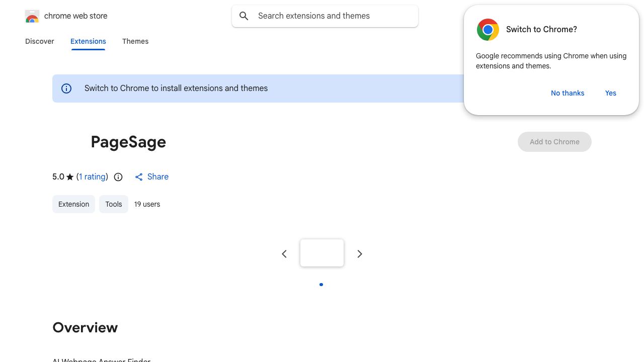Click the info icon in blue banner
Screen dimensions: 644x362
[66, 88]
